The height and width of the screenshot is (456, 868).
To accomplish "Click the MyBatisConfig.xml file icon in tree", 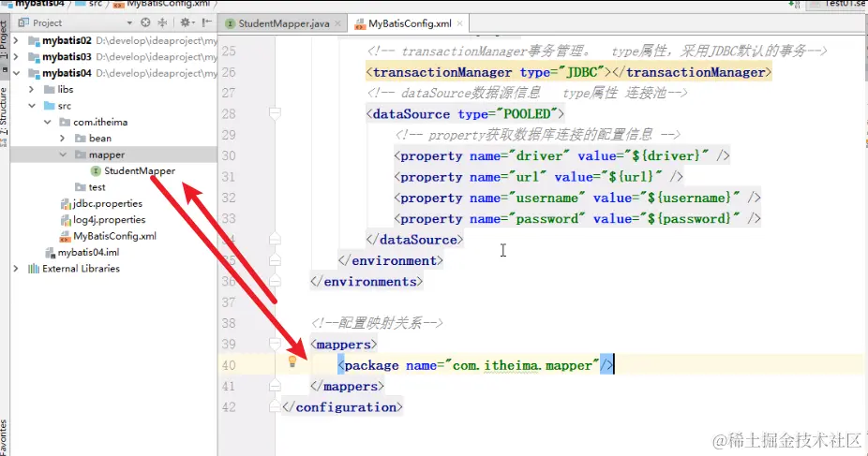I will [x=65, y=237].
